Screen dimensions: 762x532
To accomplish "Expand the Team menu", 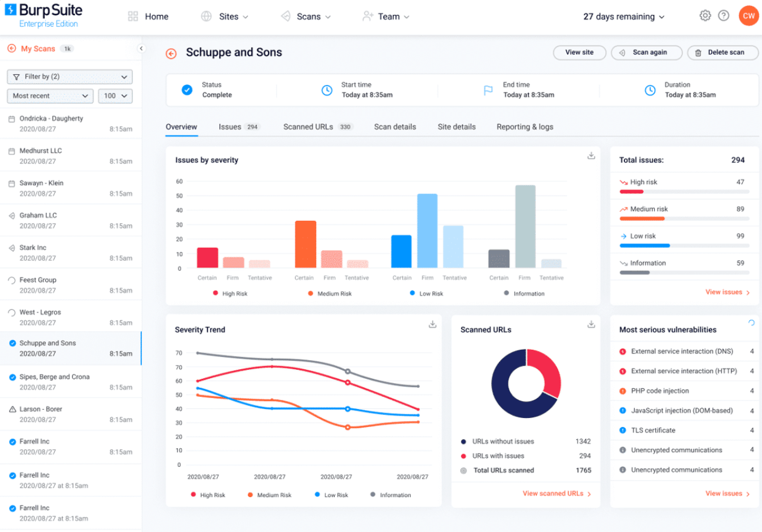I will [x=386, y=17].
